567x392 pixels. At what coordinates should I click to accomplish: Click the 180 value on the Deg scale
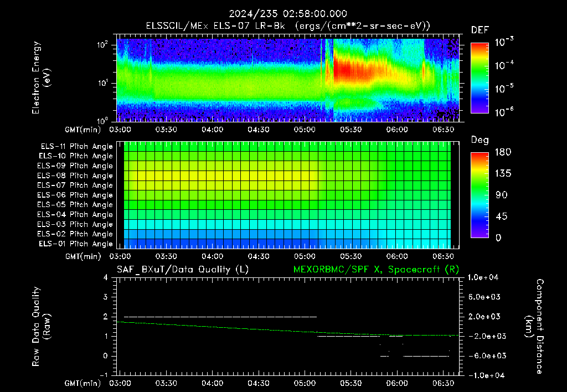click(x=503, y=152)
